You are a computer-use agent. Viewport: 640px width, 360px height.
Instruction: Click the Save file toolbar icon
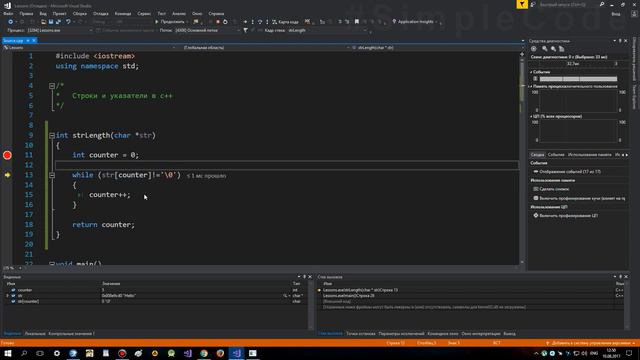pyautogui.click(x=51, y=22)
